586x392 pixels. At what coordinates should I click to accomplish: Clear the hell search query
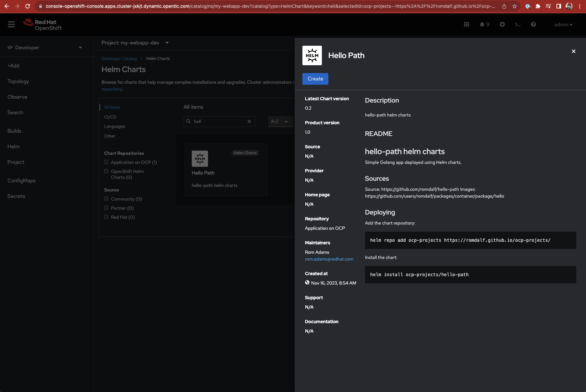point(249,121)
